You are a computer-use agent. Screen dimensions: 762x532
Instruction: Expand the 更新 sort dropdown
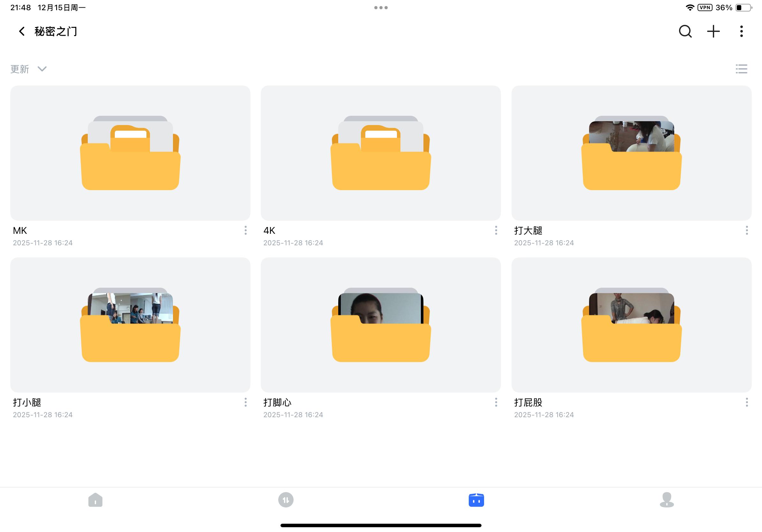pos(28,69)
